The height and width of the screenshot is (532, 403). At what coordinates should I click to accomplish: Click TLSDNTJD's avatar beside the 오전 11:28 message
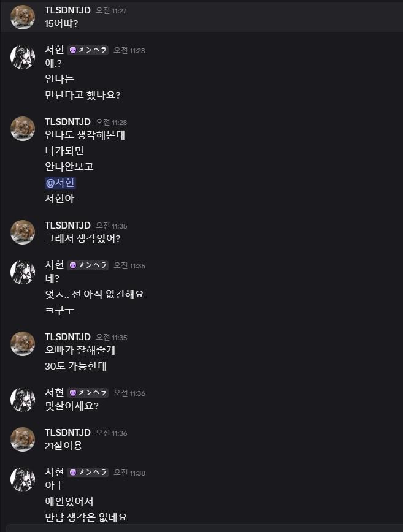23,129
